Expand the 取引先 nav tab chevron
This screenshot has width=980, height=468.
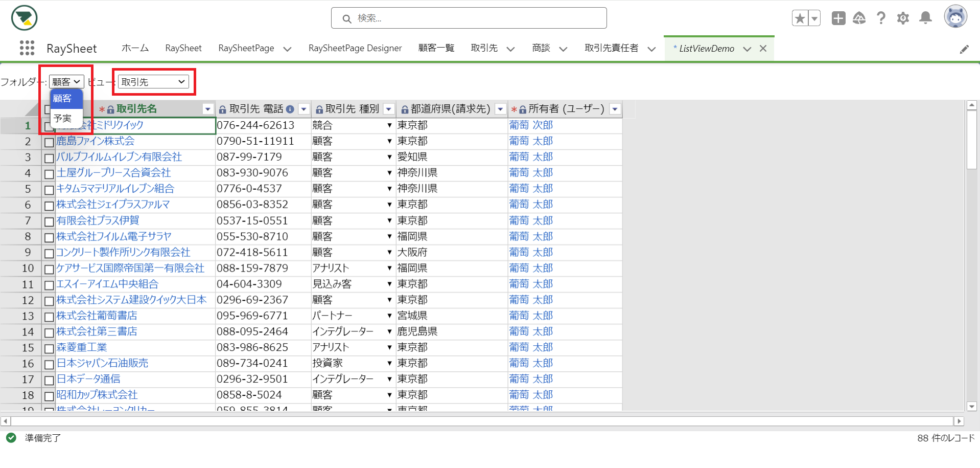[510, 49]
